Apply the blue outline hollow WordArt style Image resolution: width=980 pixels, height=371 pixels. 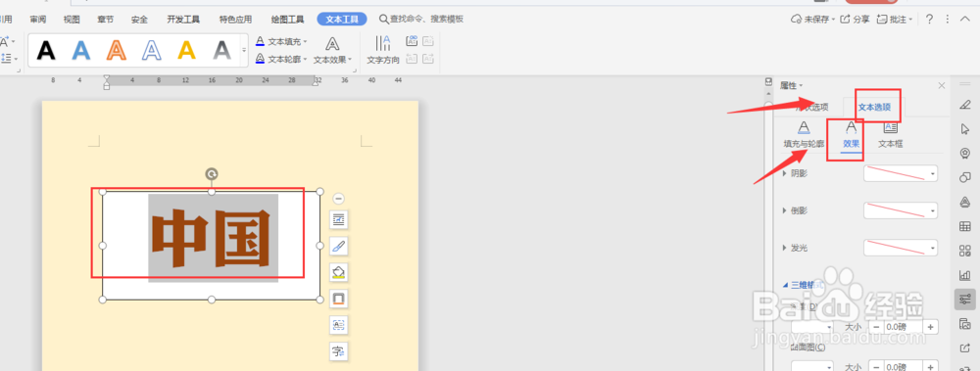click(x=151, y=50)
